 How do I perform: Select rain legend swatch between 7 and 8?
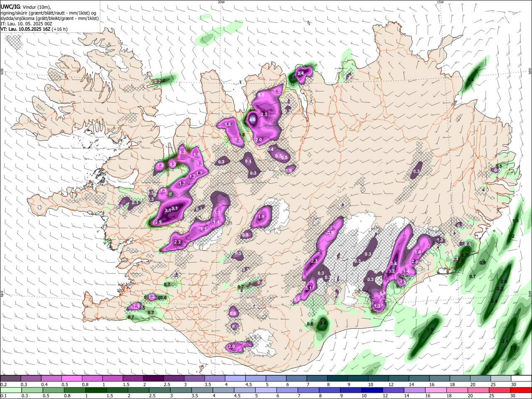click(308, 390)
